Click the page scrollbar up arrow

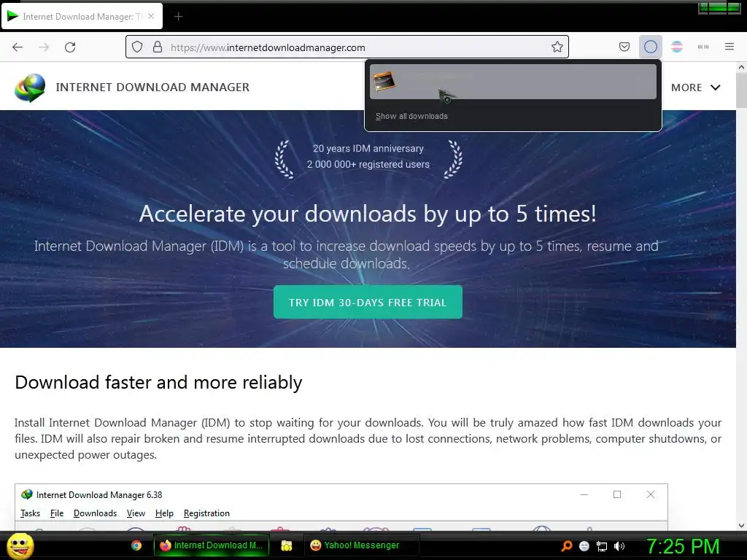click(741, 68)
